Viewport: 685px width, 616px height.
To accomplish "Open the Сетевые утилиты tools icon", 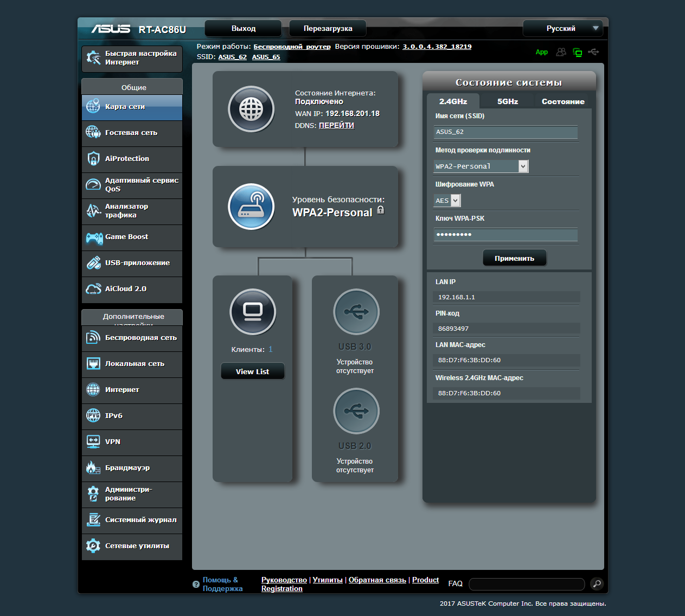I will click(93, 546).
